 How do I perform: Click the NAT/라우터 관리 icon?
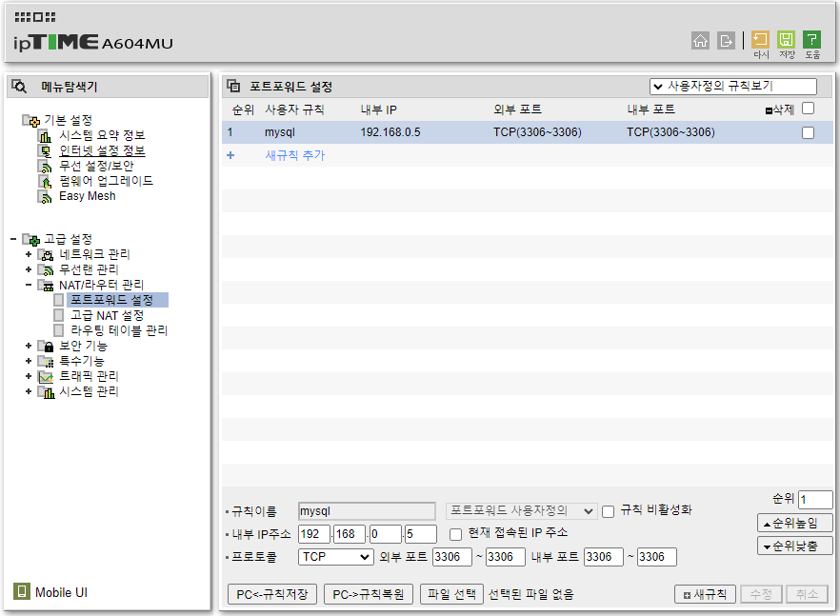point(46,285)
